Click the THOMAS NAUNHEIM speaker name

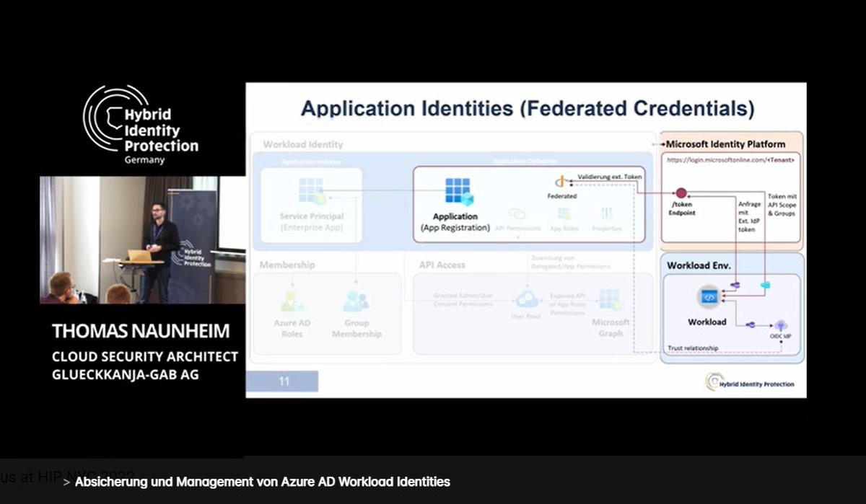[x=141, y=332]
